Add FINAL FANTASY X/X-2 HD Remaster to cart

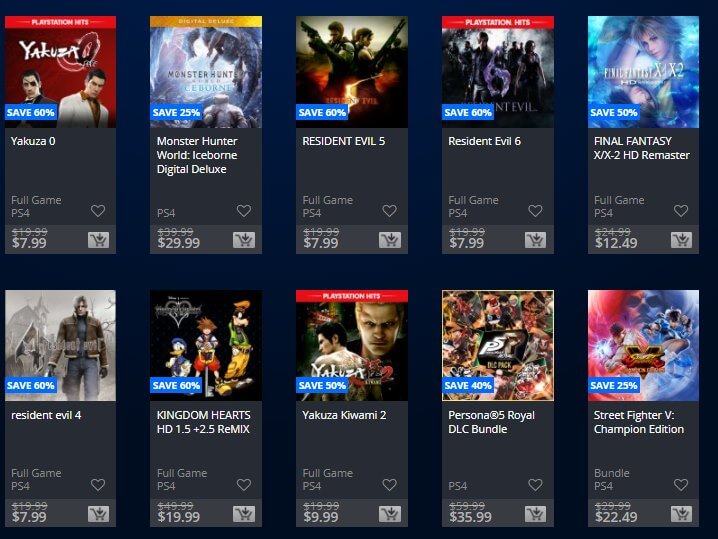(x=681, y=240)
